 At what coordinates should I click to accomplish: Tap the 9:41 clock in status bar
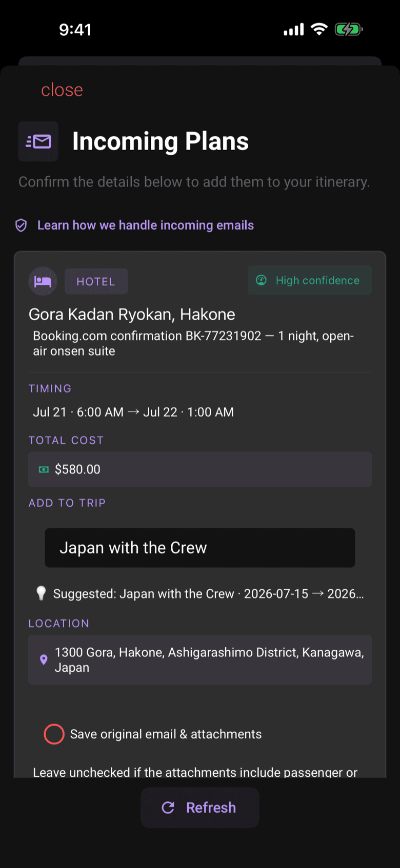(x=75, y=30)
